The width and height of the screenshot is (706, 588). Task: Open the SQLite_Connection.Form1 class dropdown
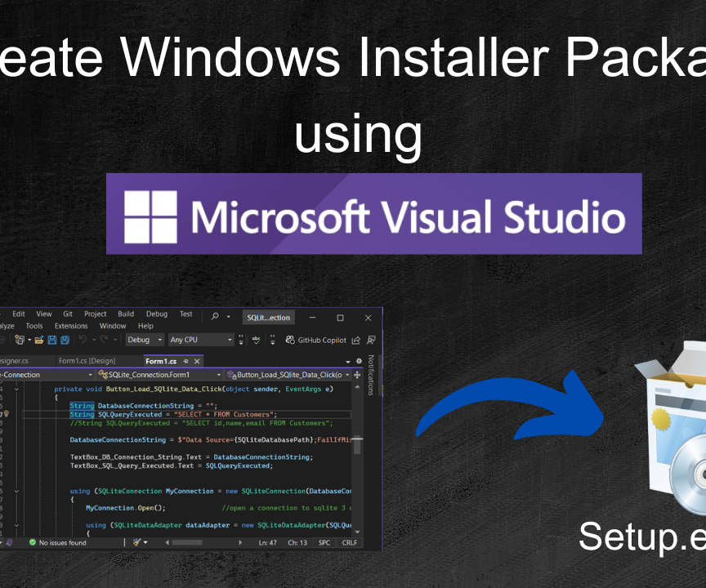[x=159, y=375]
